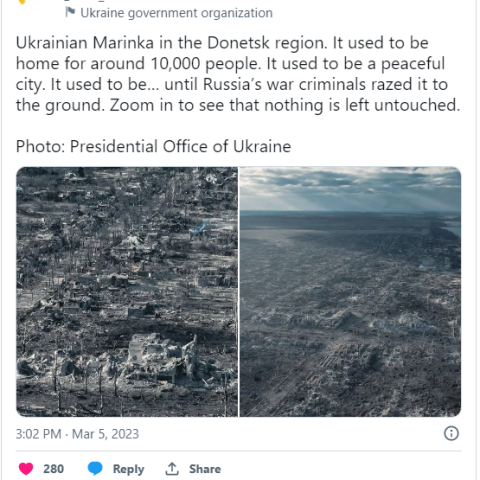The image size is (480, 480).
Task: Click the tweet text mentioning Marinka
Action: pyautogui.click(x=238, y=74)
